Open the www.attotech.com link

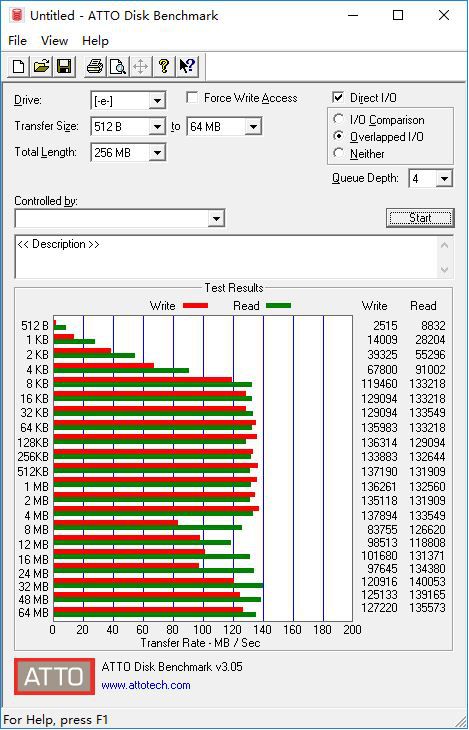pos(146,685)
